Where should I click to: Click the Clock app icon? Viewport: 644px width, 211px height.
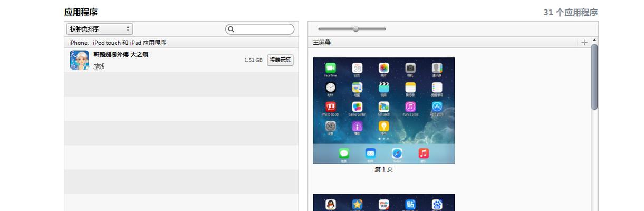pyautogui.click(x=331, y=88)
